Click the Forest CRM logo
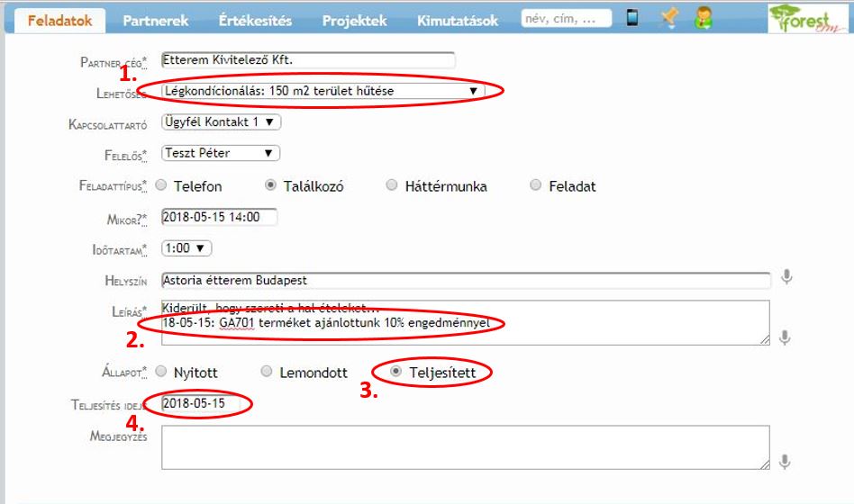The width and height of the screenshot is (854, 504). pos(803,18)
